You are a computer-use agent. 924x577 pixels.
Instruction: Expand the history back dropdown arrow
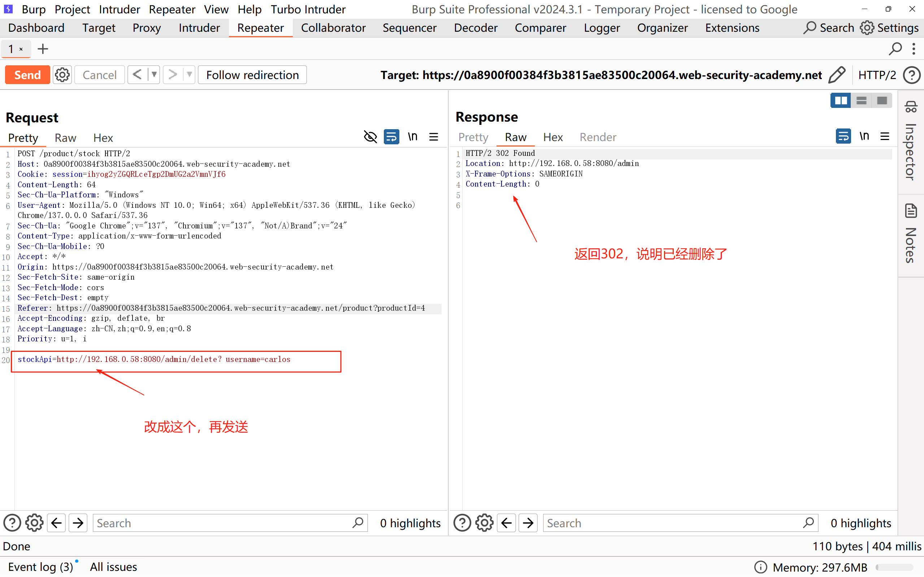pos(154,75)
